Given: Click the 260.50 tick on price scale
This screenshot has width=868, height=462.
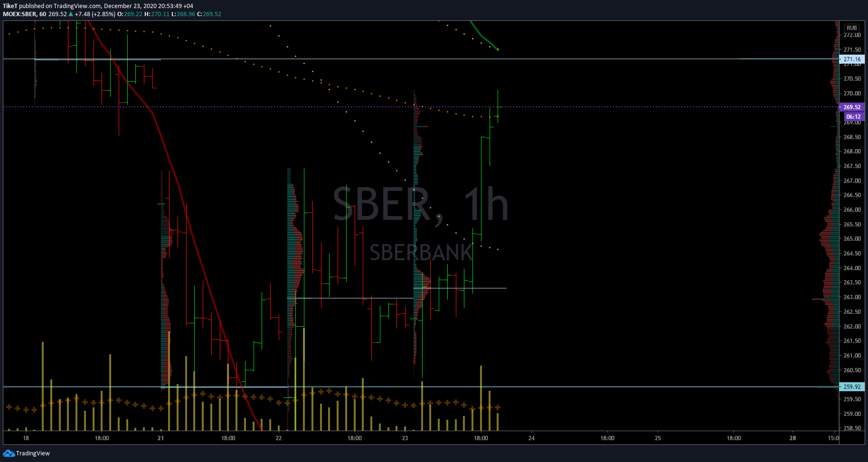Looking at the screenshot, I should pyautogui.click(x=852, y=370).
